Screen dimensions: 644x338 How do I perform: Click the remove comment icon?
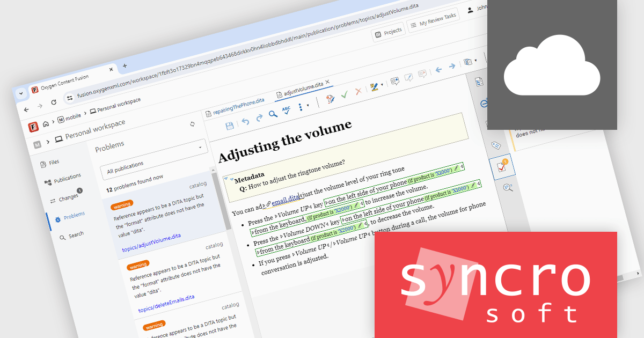tap(422, 74)
